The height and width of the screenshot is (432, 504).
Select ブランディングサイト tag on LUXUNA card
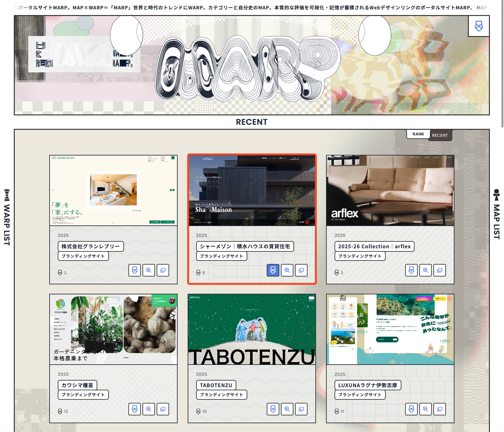point(360,395)
